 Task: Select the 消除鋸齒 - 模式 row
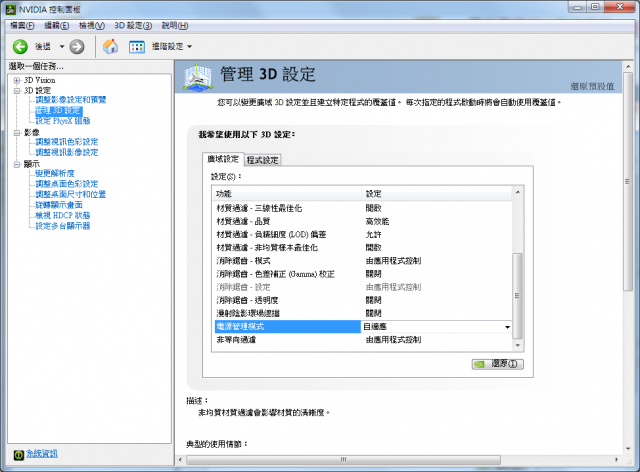point(362,260)
